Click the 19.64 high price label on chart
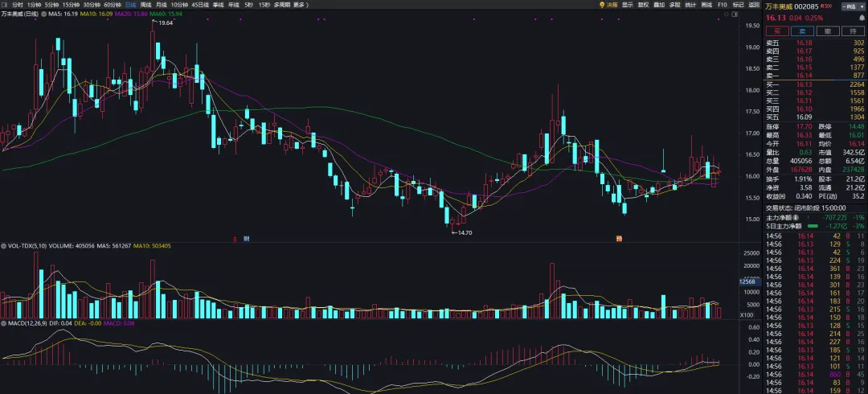The image size is (868, 394). click(165, 23)
